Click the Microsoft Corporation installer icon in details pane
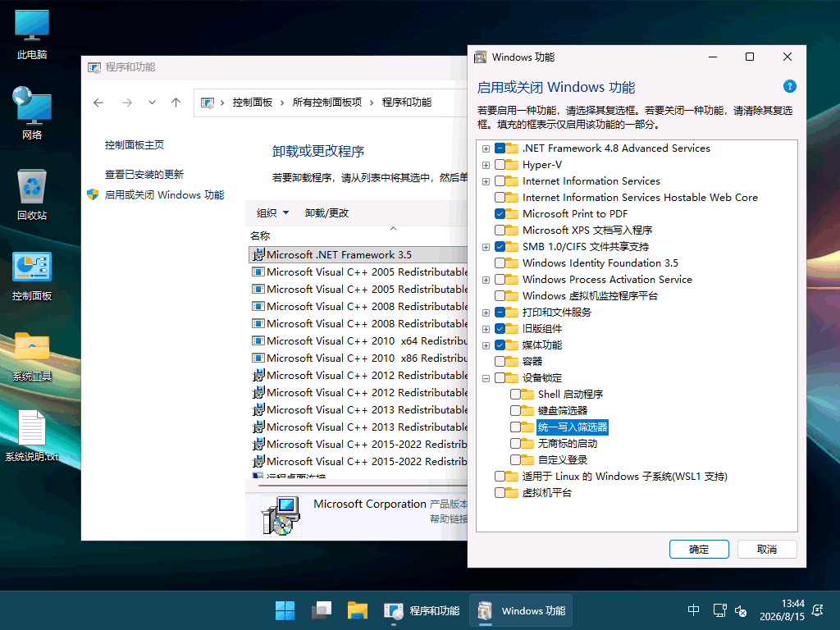The height and width of the screenshot is (630, 840). click(x=280, y=515)
